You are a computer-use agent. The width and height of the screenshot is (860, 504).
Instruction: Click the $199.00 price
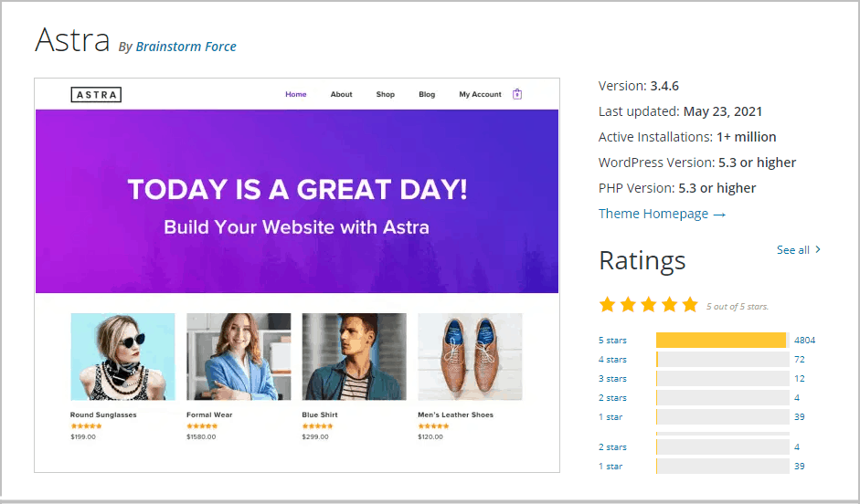coord(83,436)
